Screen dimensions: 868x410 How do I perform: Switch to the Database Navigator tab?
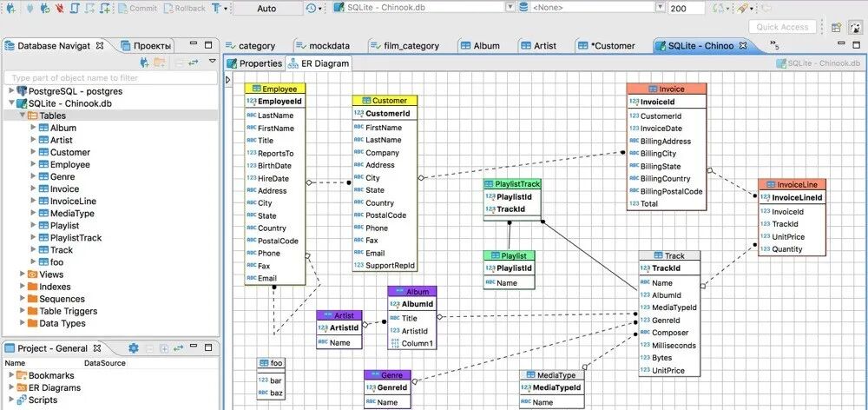(x=54, y=45)
